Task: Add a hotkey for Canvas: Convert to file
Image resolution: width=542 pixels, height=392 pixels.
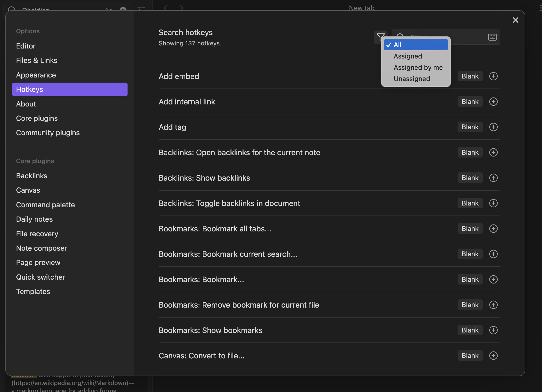Action: coord(493,356)
